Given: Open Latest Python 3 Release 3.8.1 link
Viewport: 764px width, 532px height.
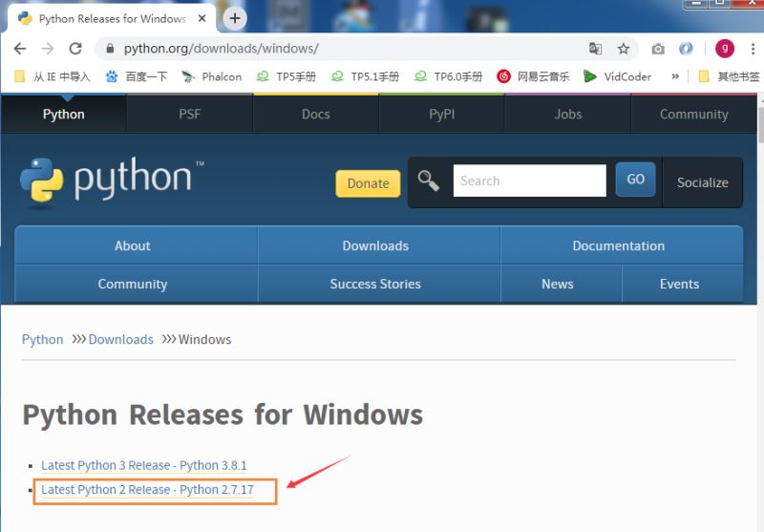Looking at the screenshot, I should [x=144, y=465].
